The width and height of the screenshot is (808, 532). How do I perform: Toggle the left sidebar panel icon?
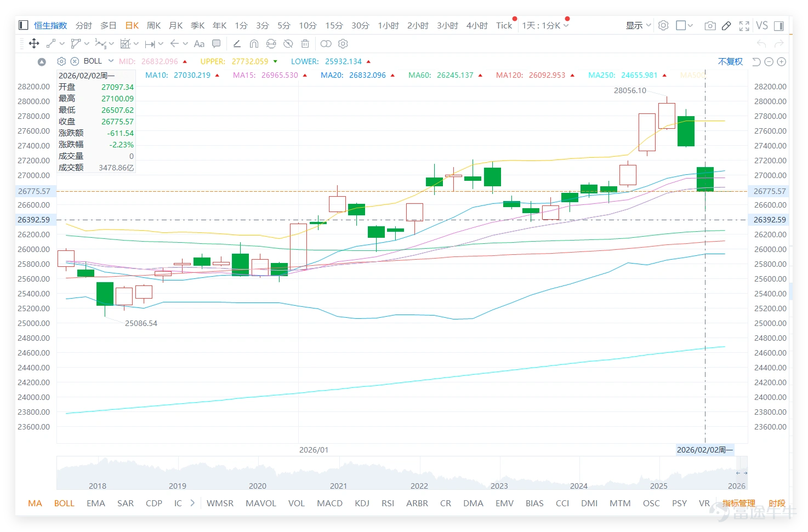23,25
